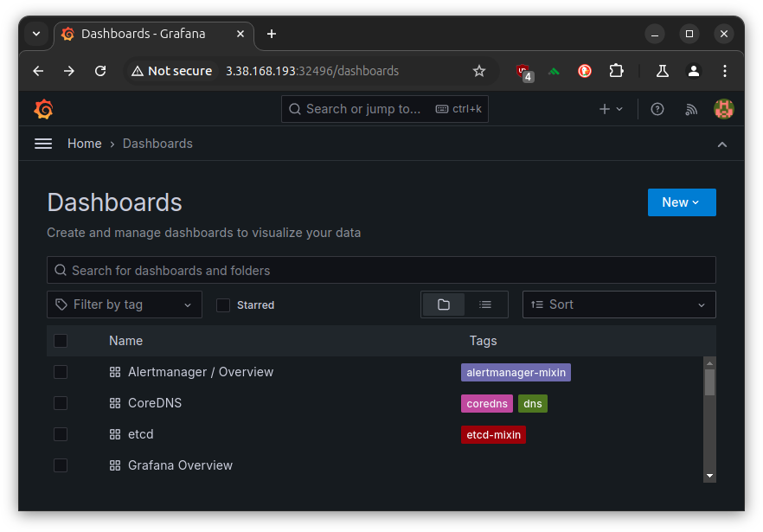Screen dimensions: 763x532
Task: Click the Name column header
Action: click(x=125, y=341)
